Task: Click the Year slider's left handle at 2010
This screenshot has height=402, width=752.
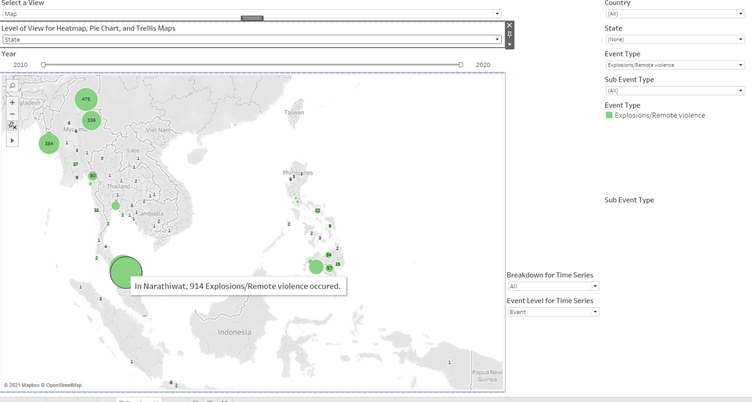Action: [x=43, y=65]
